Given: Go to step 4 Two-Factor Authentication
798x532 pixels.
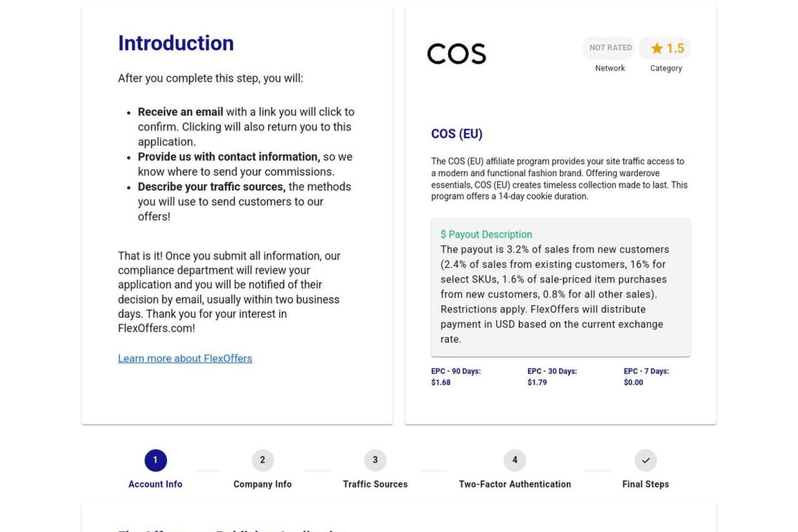Looking at the screenshot, I should pos(515,460).
